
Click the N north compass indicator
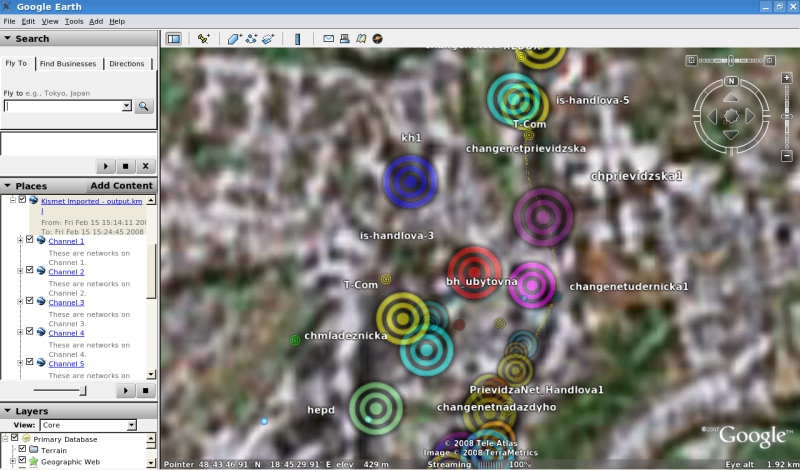(731, 81)
